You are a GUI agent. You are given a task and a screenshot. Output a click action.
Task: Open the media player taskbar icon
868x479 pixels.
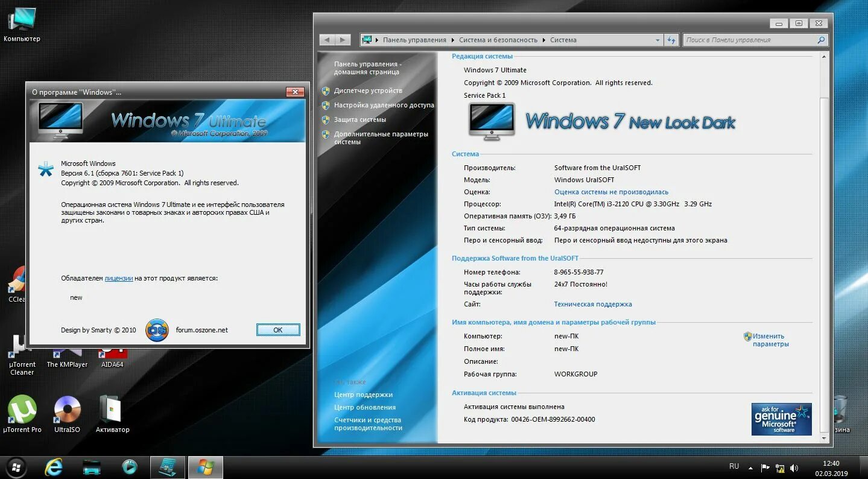[x=129, y=467]
